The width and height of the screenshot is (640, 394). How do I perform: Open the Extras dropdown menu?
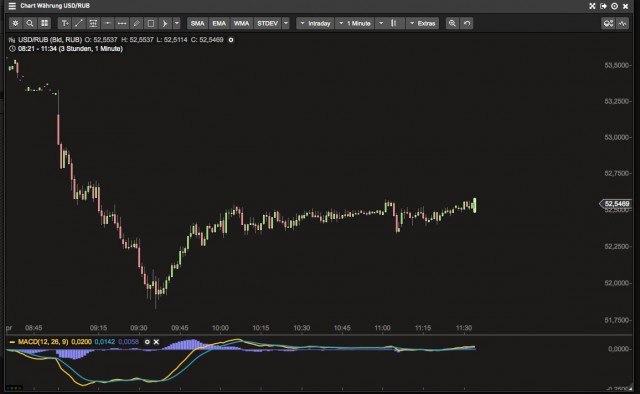point(422,23)
